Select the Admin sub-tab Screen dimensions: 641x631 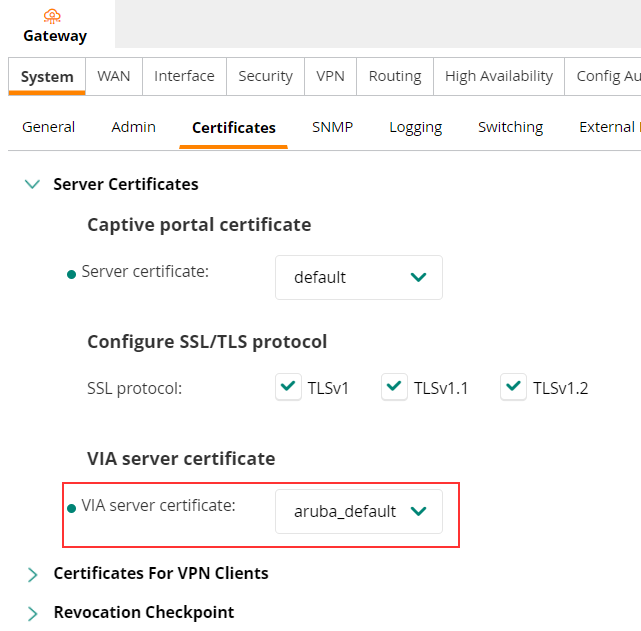[x=133, y=127]
